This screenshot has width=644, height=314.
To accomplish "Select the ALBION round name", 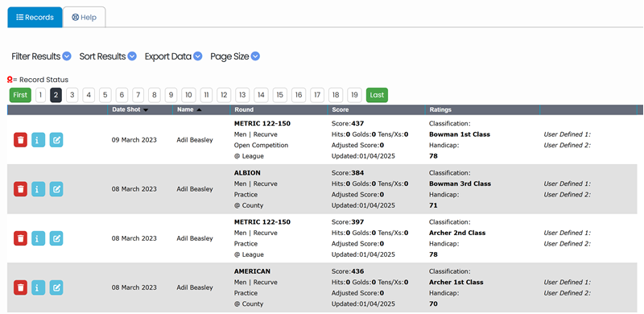I will coord(247,172).
